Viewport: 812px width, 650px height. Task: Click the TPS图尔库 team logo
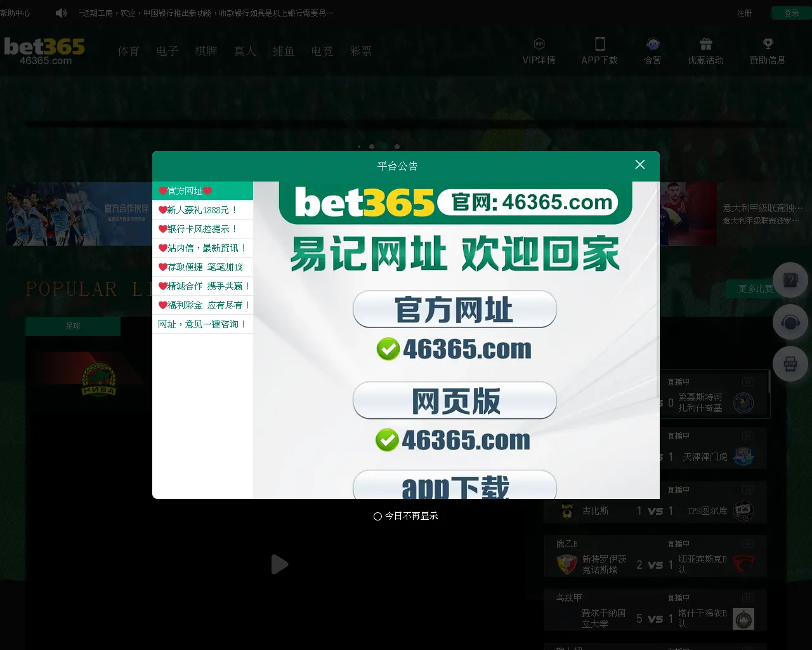(x=743, y=510)
